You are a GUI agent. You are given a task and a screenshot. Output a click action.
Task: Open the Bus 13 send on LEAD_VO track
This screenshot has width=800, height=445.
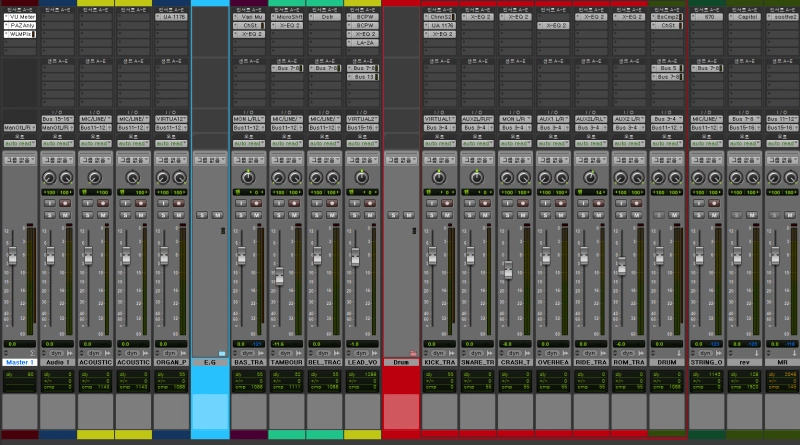point(361,77)
